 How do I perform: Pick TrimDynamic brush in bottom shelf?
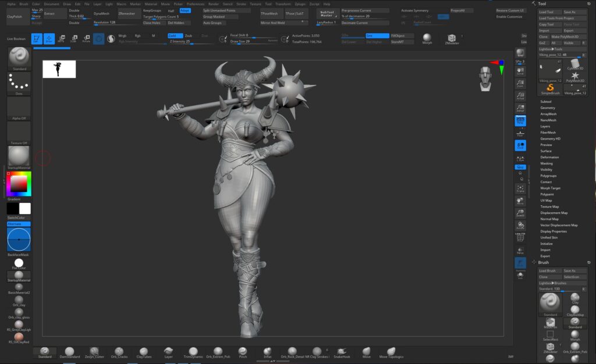click(193, 352)
